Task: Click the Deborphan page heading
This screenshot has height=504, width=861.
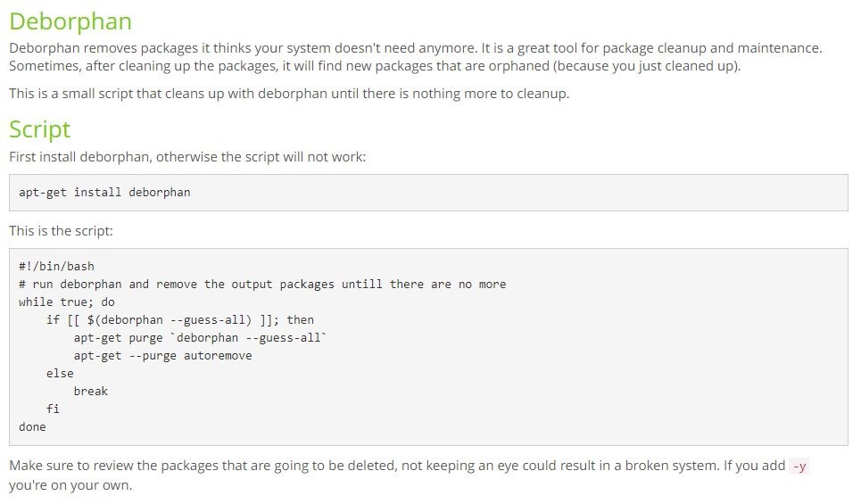Action: point(70,21)
